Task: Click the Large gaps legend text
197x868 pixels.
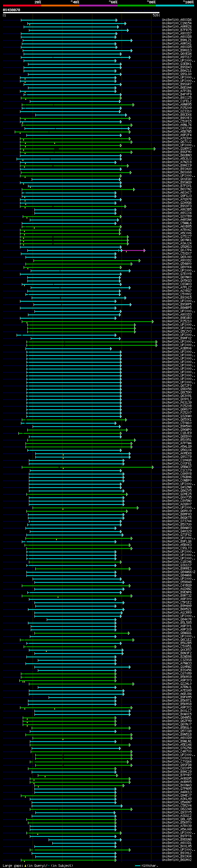Action: 13,865
